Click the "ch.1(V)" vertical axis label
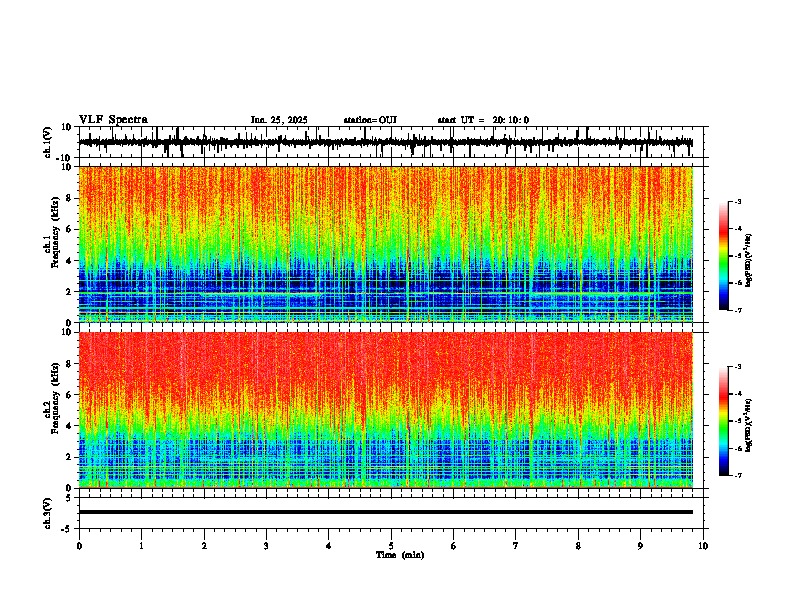This screenshot has width=792, height=612. click(48, 142)
